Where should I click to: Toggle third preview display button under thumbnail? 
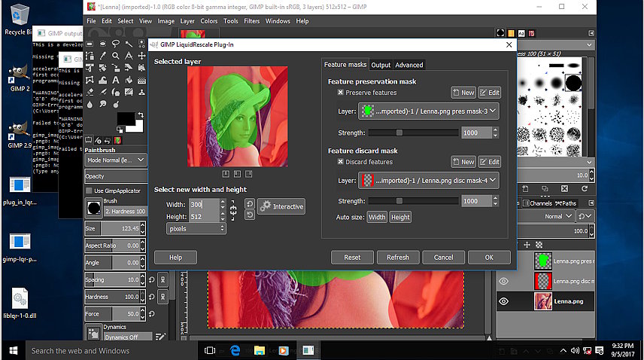248,174
